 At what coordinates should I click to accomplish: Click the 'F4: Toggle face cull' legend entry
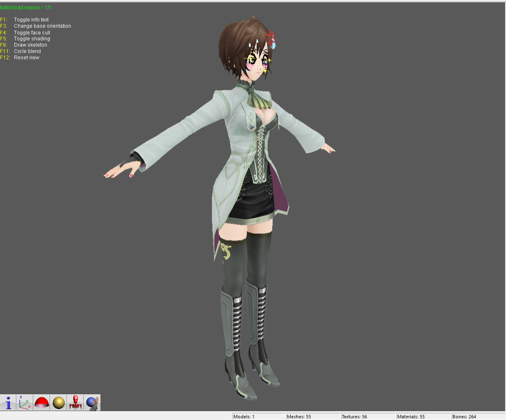27,32
